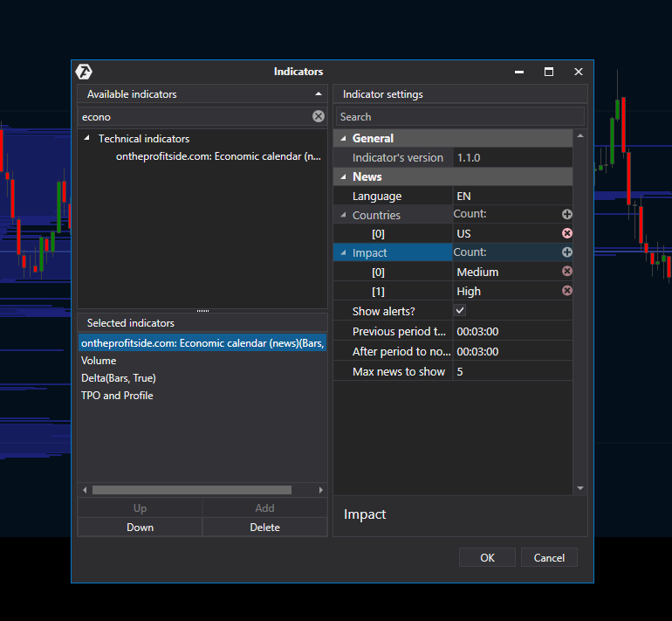Image resolution: width=672 pixels, height=621 pixels.
Task: Delete the selected indicator
Action: pyautogui.click(x=264, y=527)
